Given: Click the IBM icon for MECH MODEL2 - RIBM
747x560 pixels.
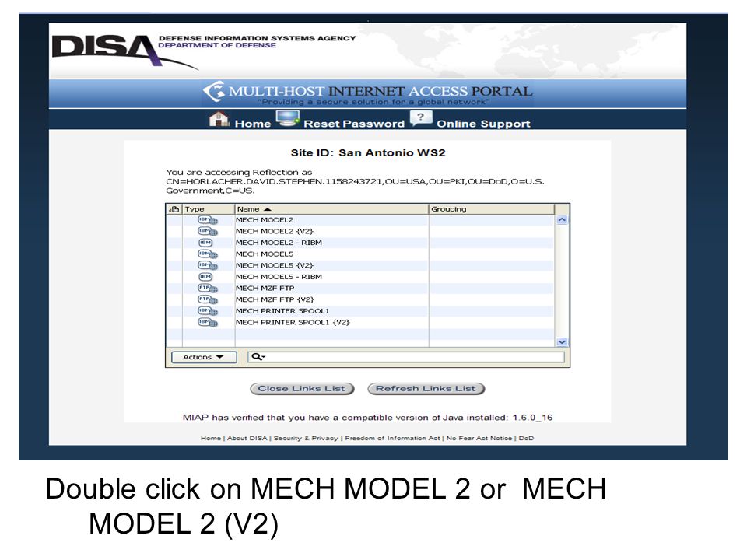Looking at the screenshot, I should (205, 243).
